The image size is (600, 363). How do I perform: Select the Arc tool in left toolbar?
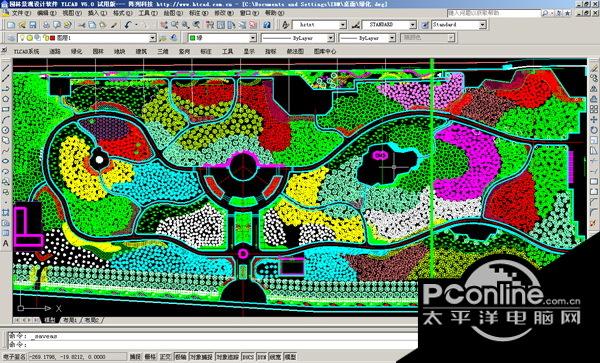click(6, 120)
